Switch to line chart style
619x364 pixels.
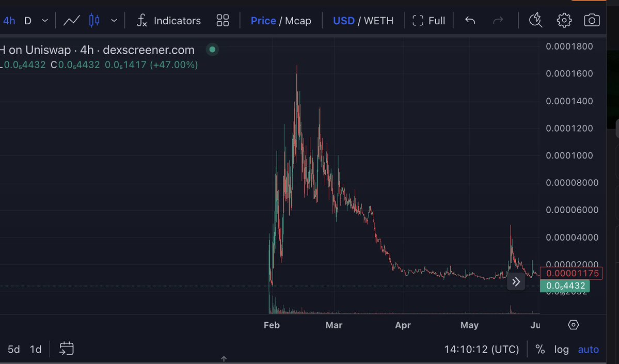[x=71, y=21]
